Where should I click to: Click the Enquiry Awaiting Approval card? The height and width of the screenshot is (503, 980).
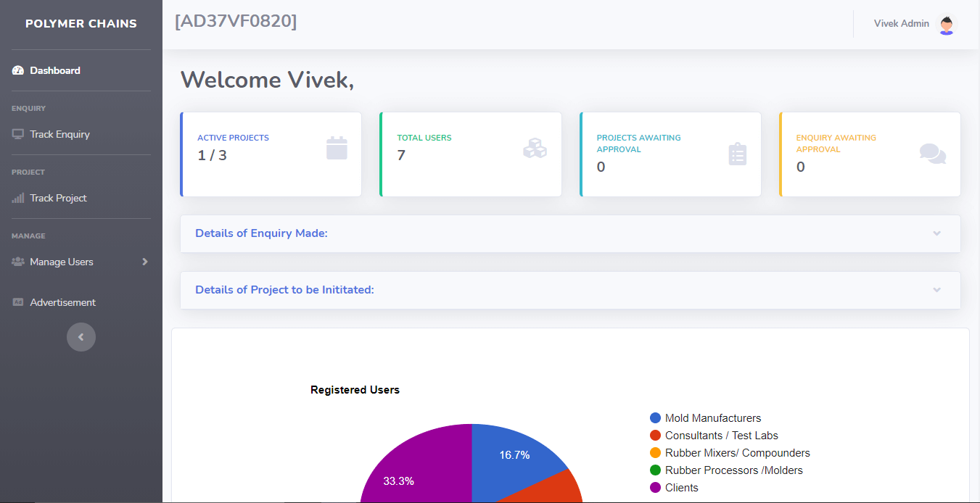click(x=870, y=154)
